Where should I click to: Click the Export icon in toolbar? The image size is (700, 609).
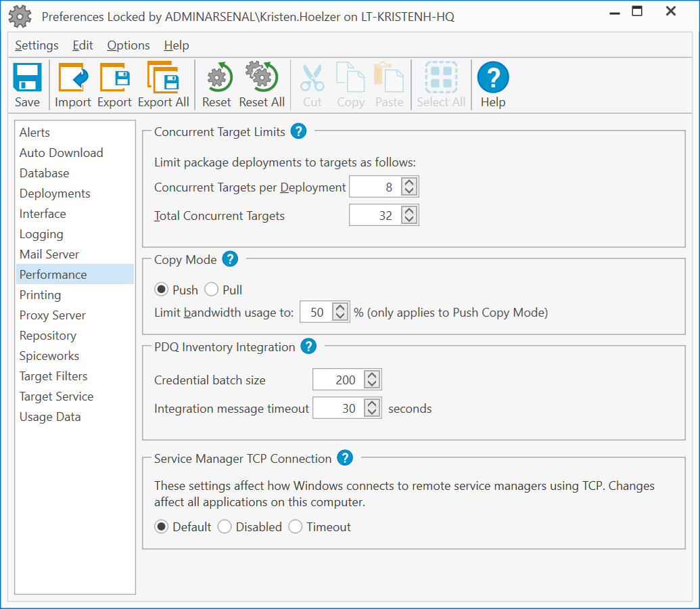click(114, 78)
